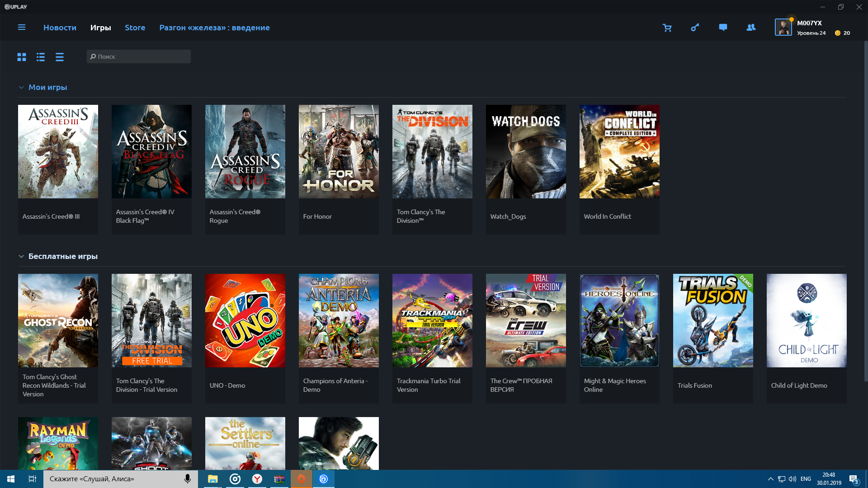Open Assassin's Creed Rogue tile
The image size is (868, 488).
coord(245,169)
